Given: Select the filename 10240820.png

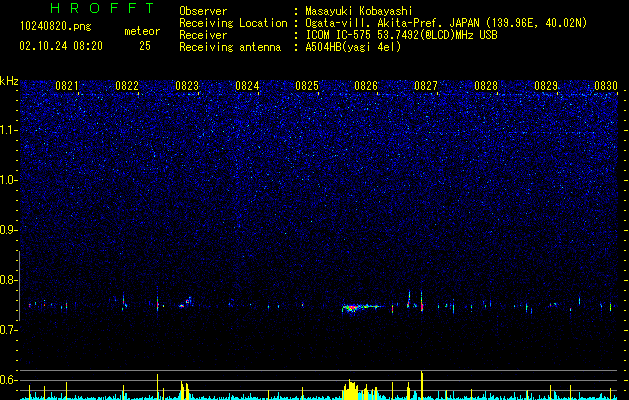Looking at the screenshot, I should (x=56, y=26).
